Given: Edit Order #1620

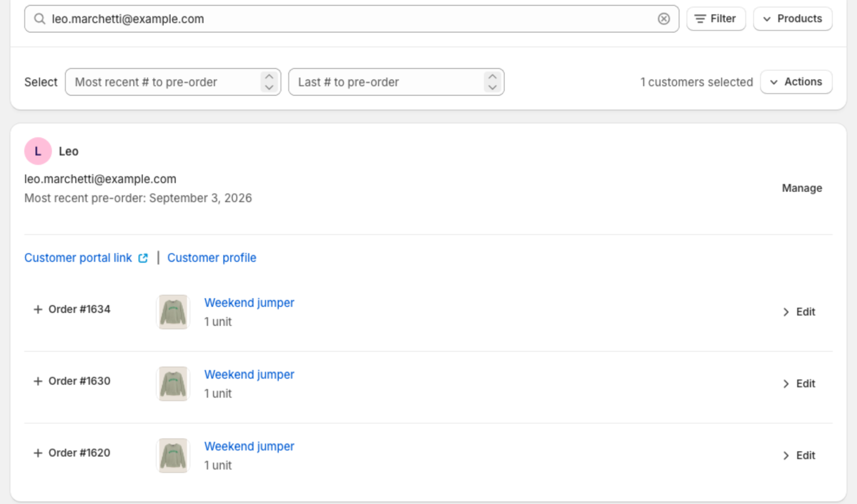Looking at the screenshot, I should (x=799, y=455).
